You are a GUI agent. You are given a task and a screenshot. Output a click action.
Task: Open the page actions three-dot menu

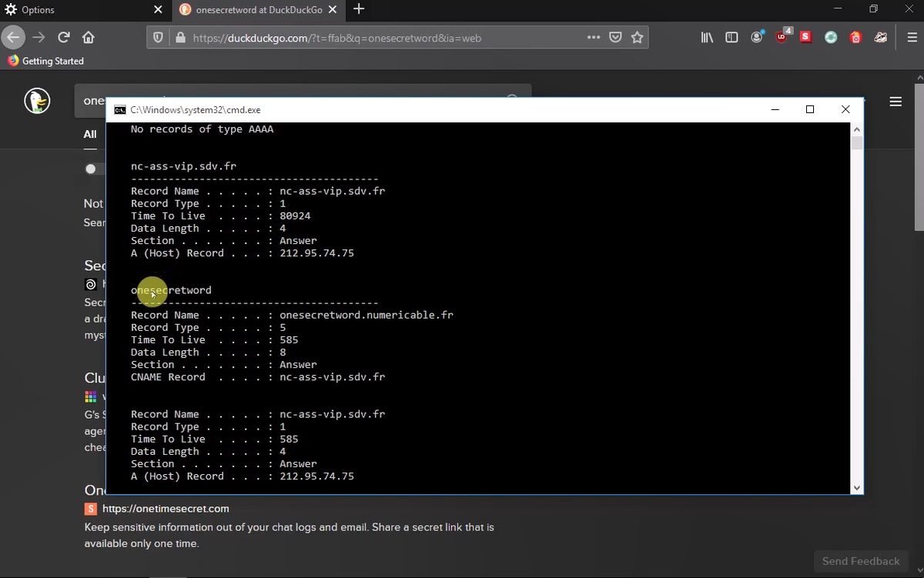593,37
